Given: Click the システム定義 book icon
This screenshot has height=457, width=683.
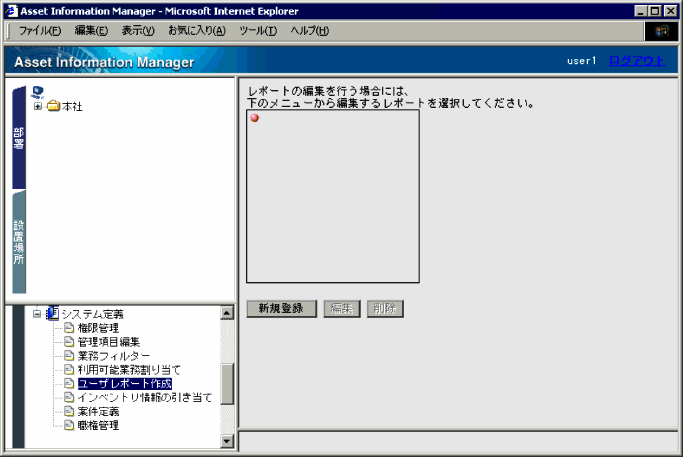Looking at the screenshot, I should pos(52,313).
